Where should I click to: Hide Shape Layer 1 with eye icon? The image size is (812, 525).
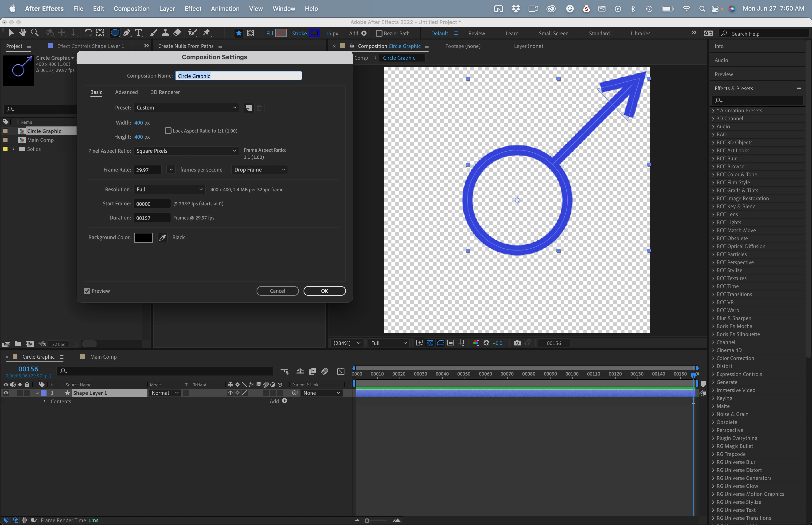pyautogui.click(x=6, y=393)
